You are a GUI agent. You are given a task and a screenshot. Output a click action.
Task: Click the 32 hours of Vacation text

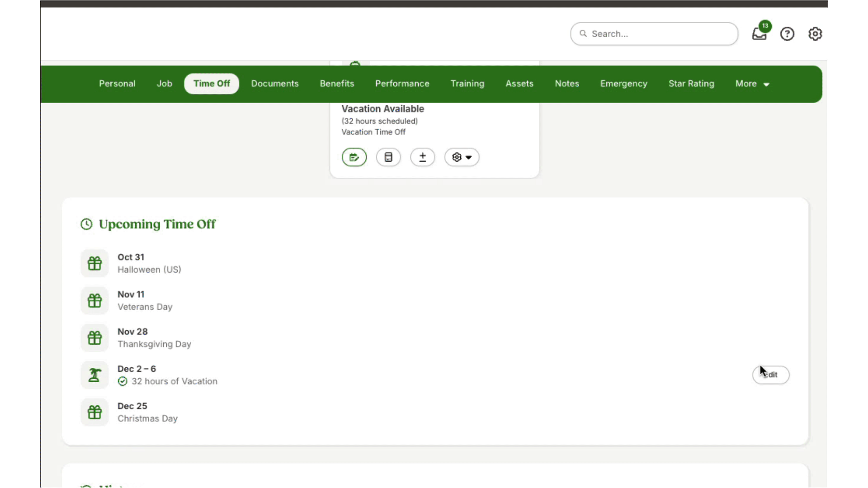coord(175,381)
